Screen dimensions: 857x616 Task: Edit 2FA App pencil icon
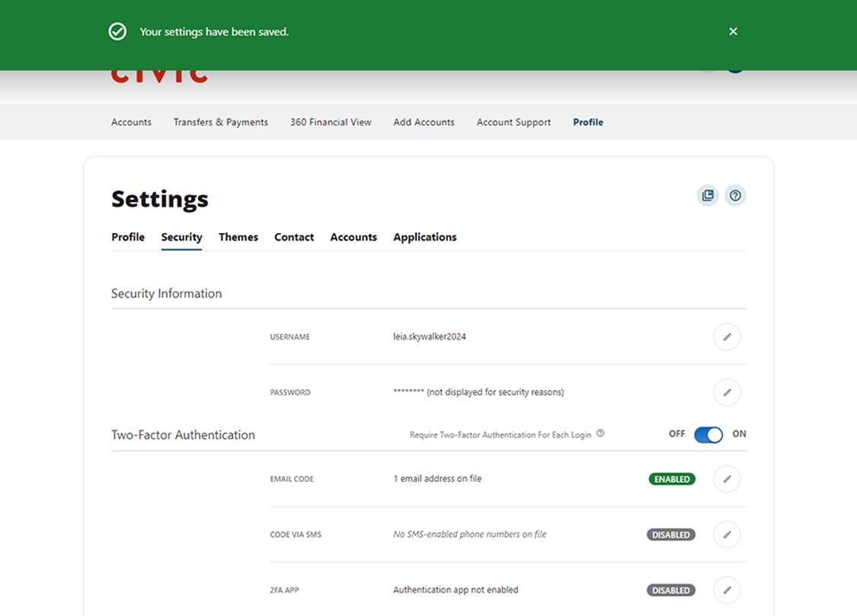(x=727, y=590)
